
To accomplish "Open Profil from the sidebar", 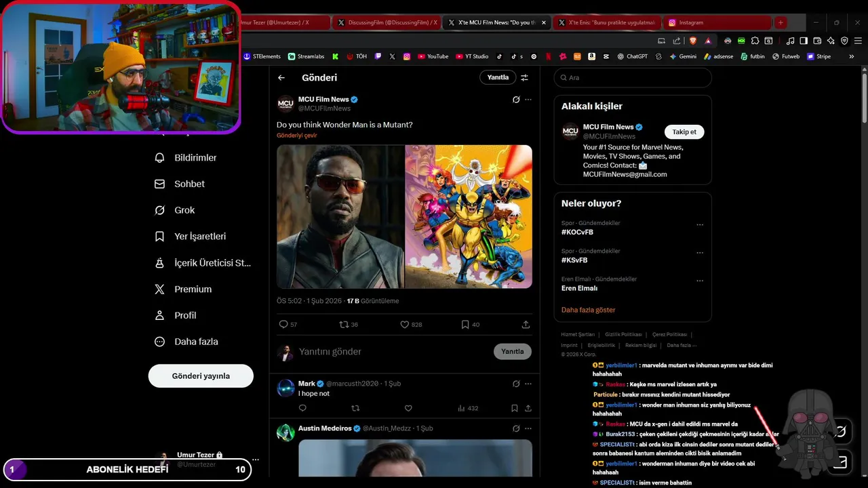I will (176, 316).
